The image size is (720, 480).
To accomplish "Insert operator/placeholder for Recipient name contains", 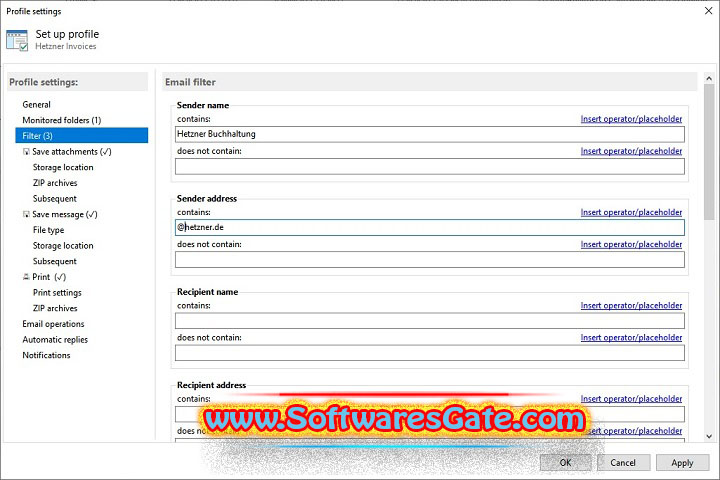I will tap(631, 305).
